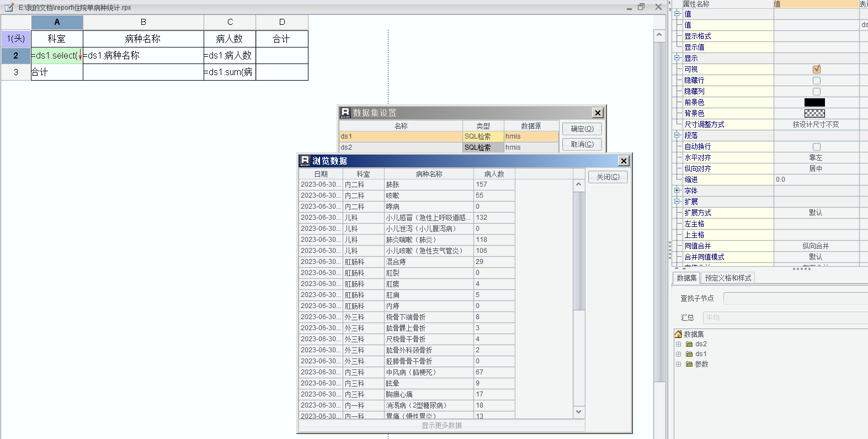
Task: Select cell containing =ds1.sum(病
Action: click(230, 72)
